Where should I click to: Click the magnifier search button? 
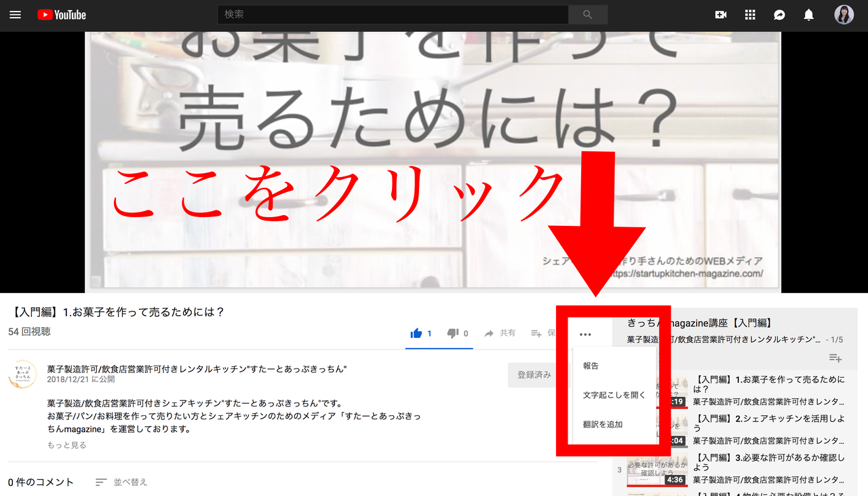[x=588, y=15]
